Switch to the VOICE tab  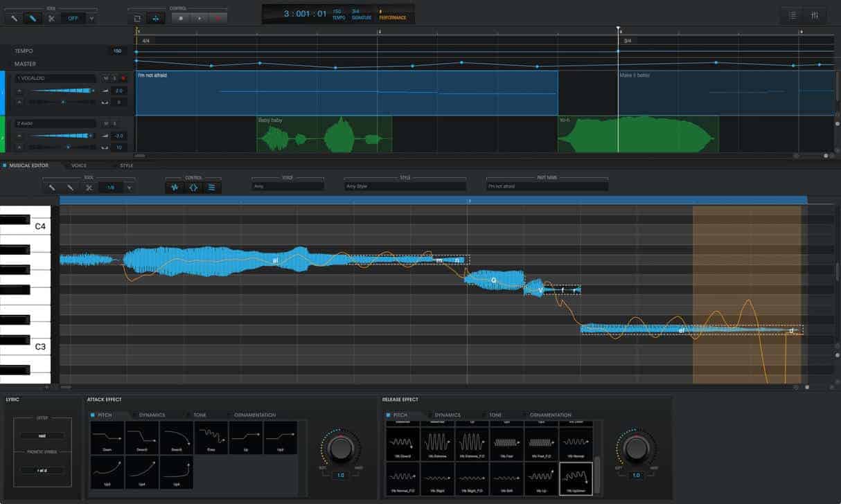(79, 165)
